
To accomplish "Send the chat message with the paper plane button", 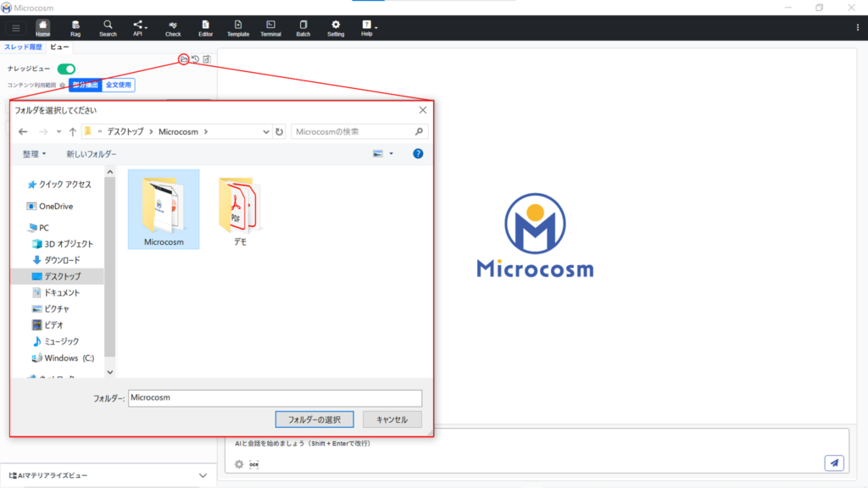I will click(834, 463).
